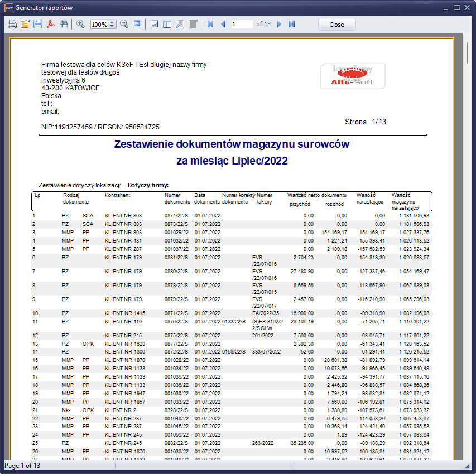The width and height of the screenshot is (476, 474).
Task: Jump to the last page
Action: pos(292,25)
